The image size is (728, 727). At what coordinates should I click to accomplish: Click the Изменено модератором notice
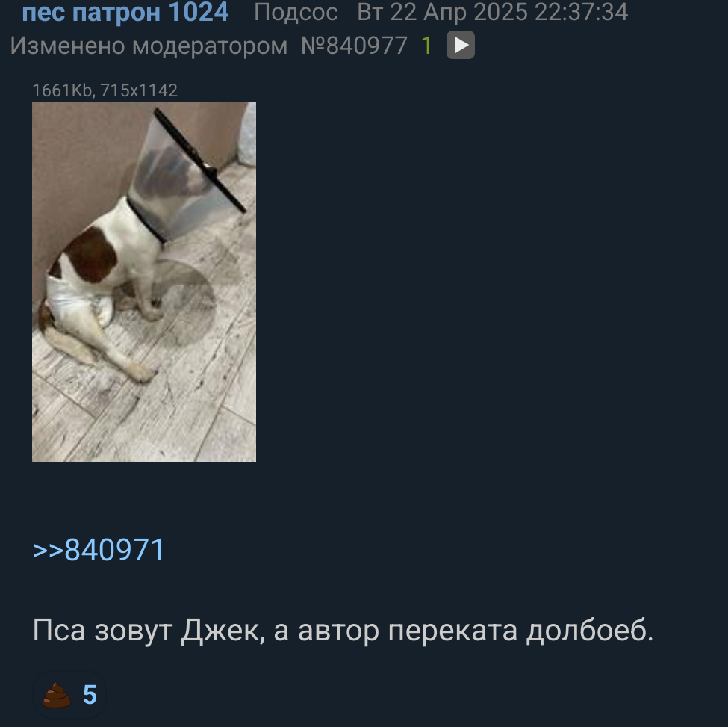click(149, 46)
